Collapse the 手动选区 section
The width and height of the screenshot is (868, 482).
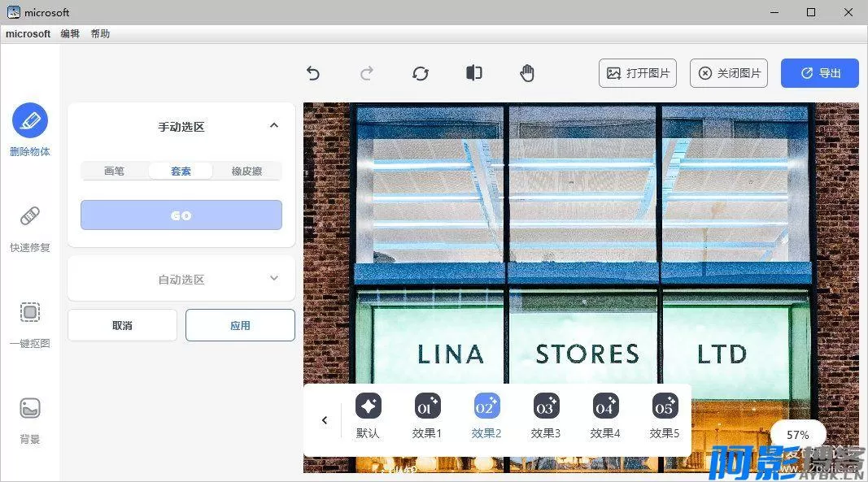[274, 125]
